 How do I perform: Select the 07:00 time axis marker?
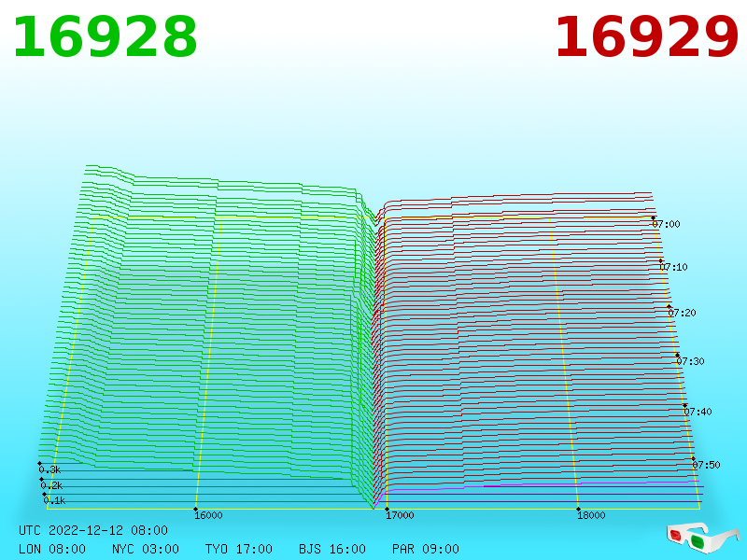point(666,224)
